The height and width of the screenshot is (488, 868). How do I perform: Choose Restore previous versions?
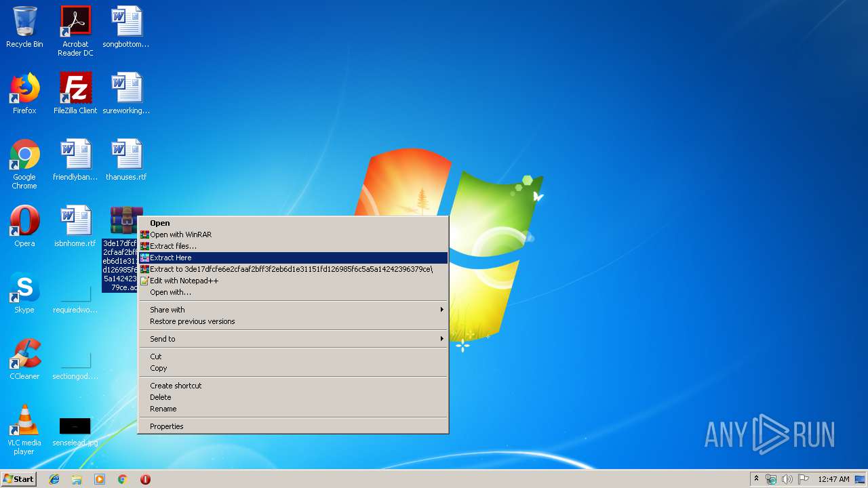293,321
